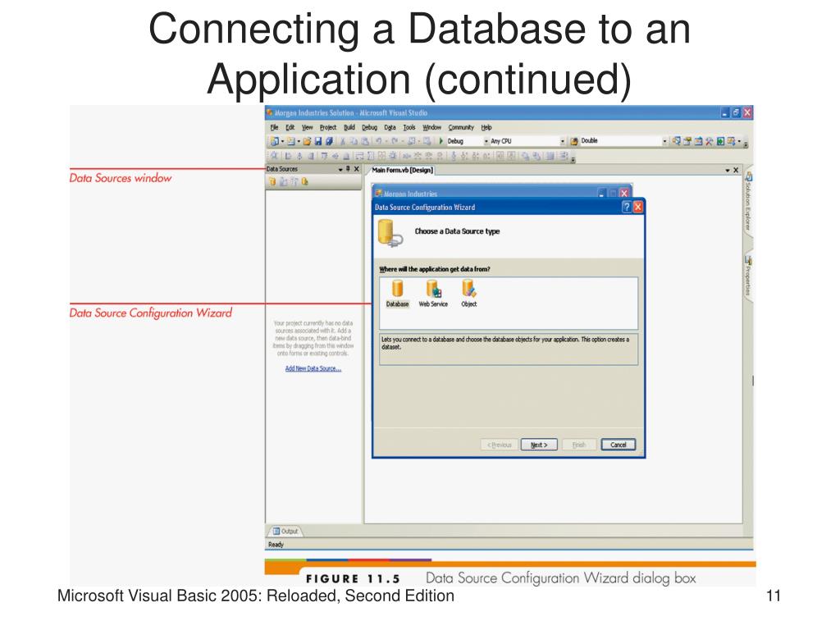Open Standard toolbar options chevron
The height and width of the screenshot is (630, 840).
(x=746, y=144)
